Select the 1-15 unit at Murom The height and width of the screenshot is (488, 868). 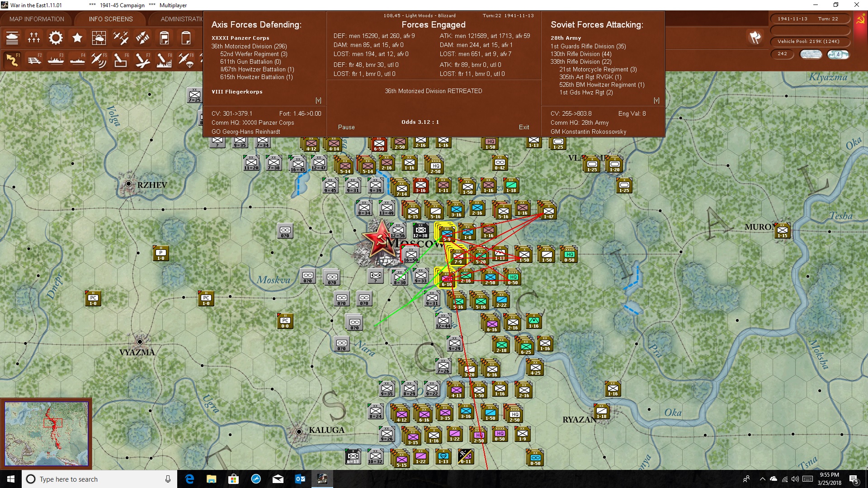pos(782,230)
